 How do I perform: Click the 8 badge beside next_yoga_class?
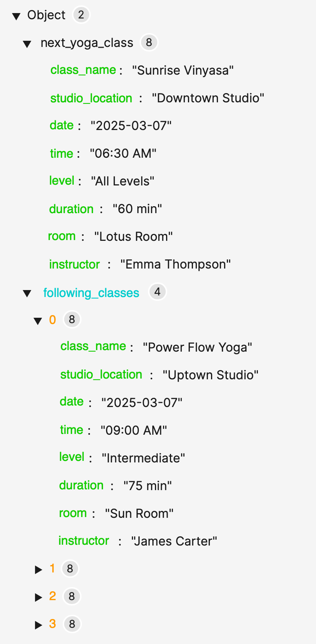point(149,43)
